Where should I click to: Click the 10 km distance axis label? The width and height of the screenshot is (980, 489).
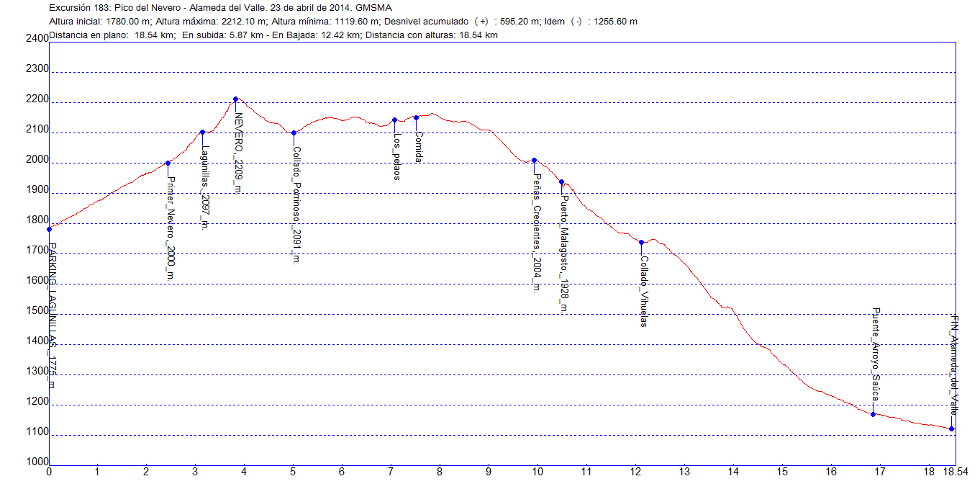pos(537,472)
